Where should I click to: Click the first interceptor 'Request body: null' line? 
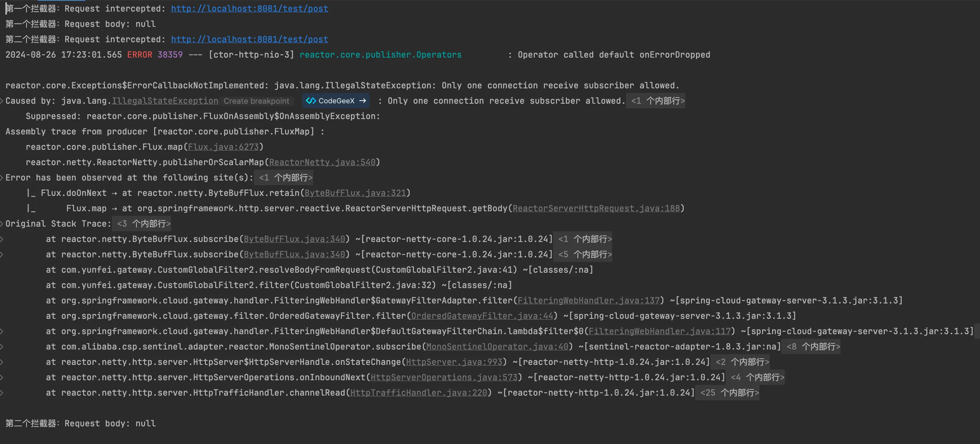[x=81, y=24]
